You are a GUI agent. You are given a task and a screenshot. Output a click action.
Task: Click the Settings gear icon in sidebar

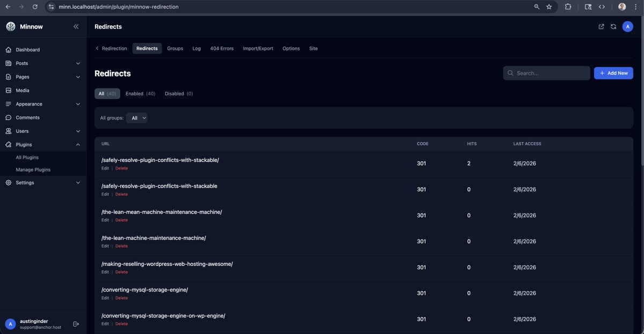coord(9,183)
